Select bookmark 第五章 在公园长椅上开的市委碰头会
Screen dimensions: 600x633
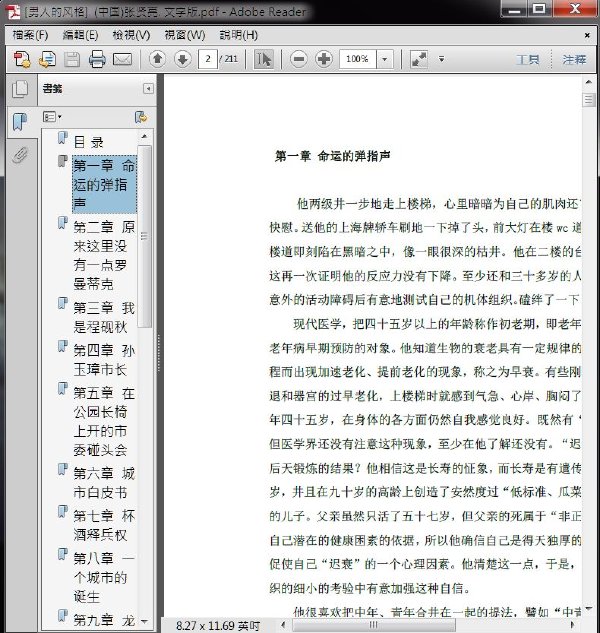104,421
